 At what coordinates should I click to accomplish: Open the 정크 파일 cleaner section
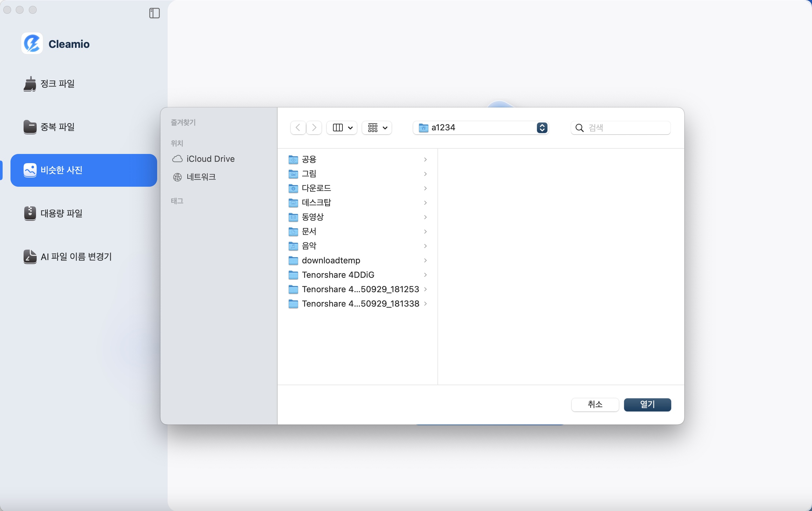point(57,84)
